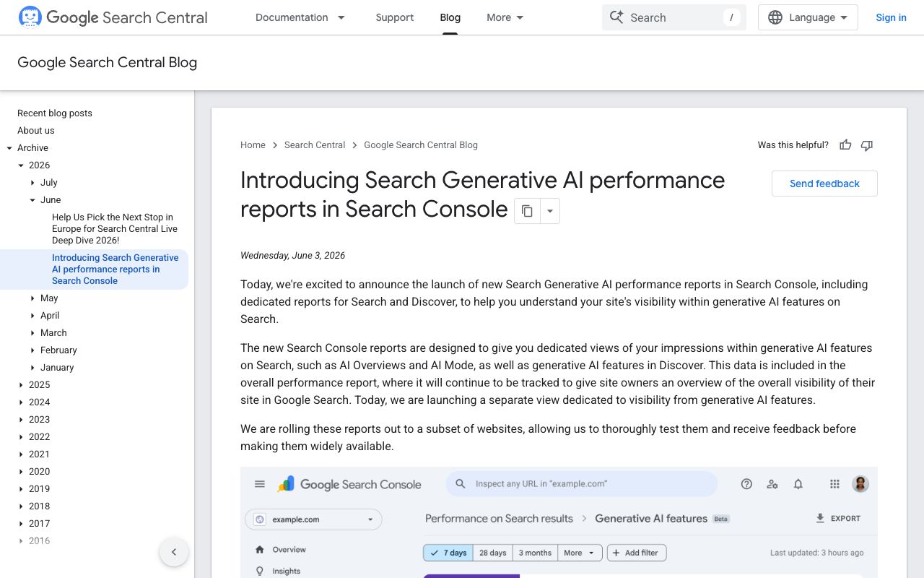
Task: Collapse the June archive month
Action: click(x=32, y=200)
